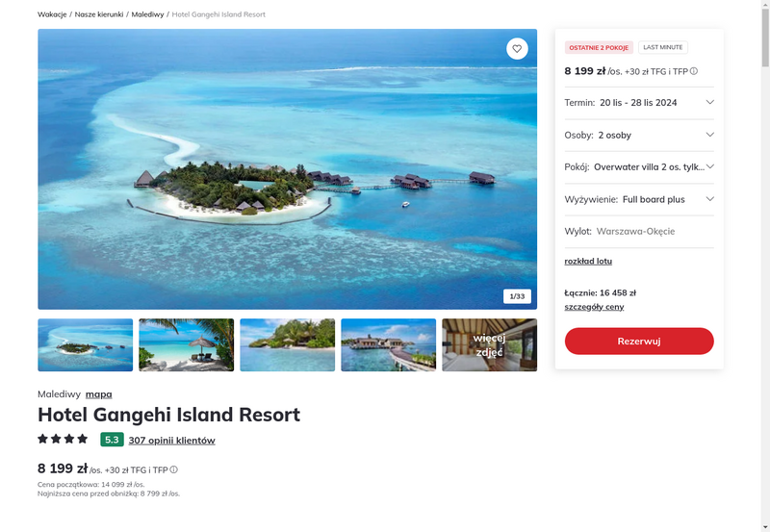Click the red Rezerwuj button
Screen dimensions: 770x532
[639, 342]
